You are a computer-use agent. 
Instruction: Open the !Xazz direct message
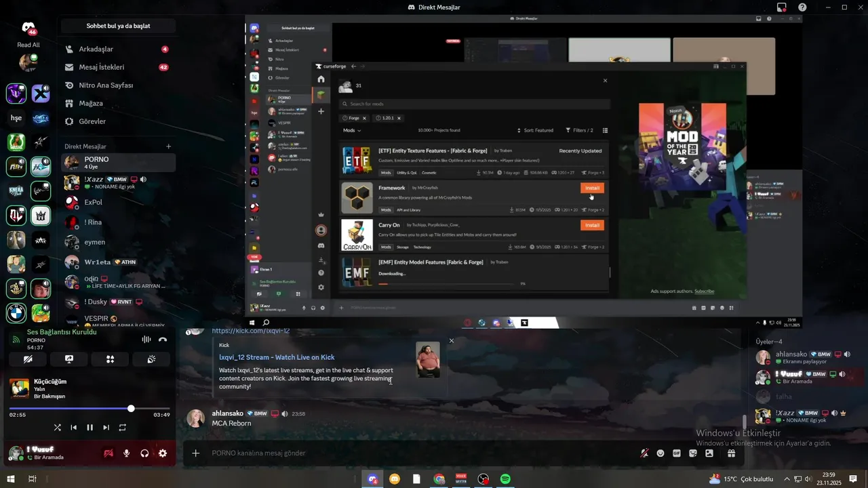coord(118,183)
